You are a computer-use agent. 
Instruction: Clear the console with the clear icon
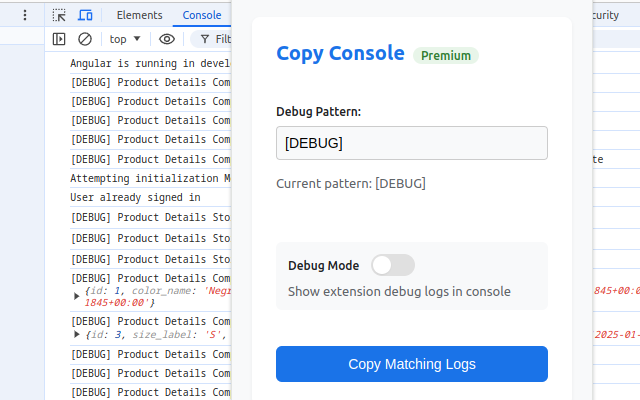pos(85,39)
